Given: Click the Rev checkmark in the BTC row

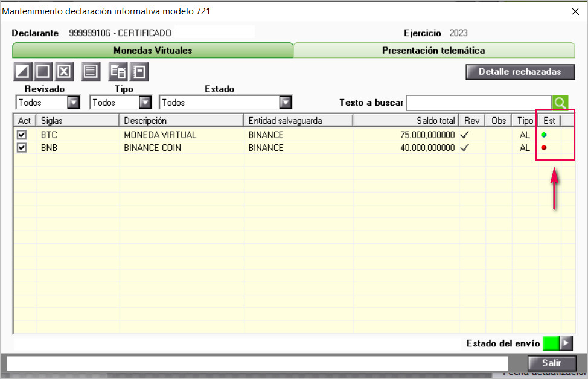Looking at the screenshot, I should coord(465,135).
